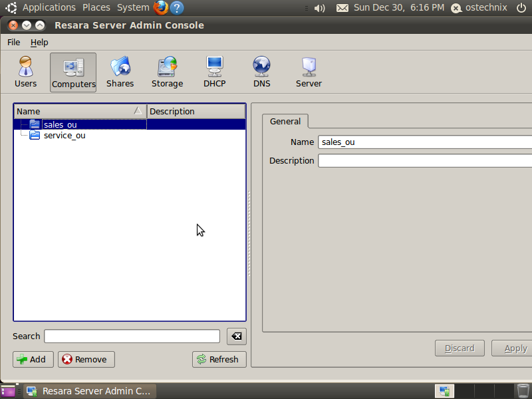Click the date and time clock
Screen dimensions: 532x399
pos(399,7)
